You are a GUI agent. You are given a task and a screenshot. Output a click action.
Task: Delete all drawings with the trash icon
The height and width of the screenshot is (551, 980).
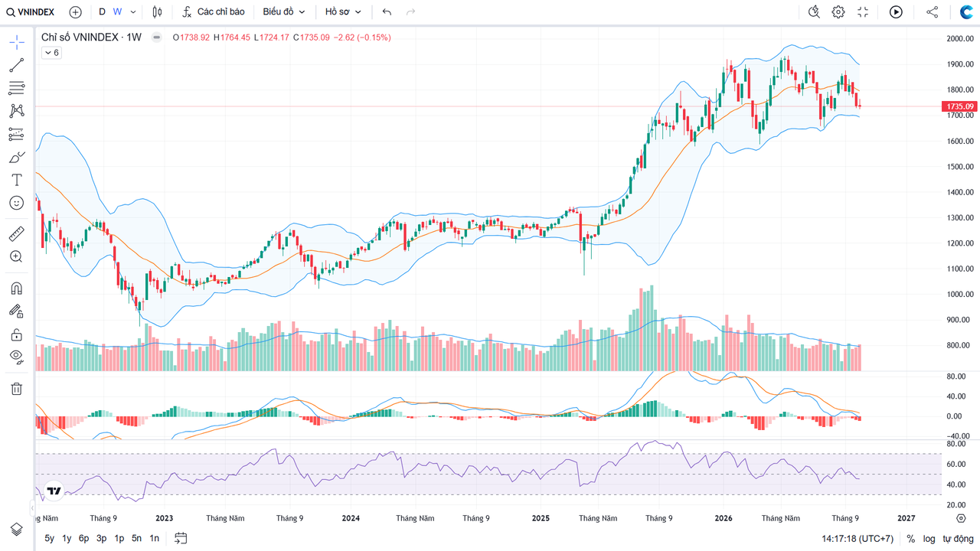pos(17,388)
